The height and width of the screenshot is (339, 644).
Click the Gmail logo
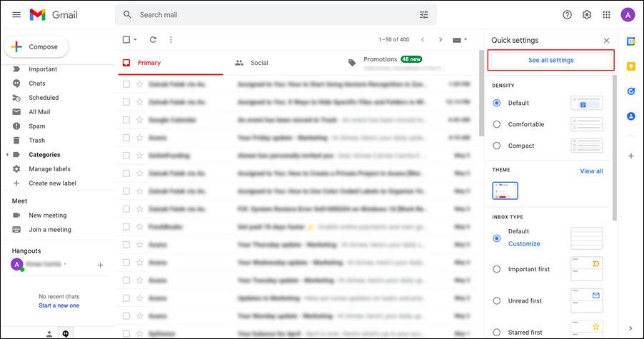pos(54,15)
